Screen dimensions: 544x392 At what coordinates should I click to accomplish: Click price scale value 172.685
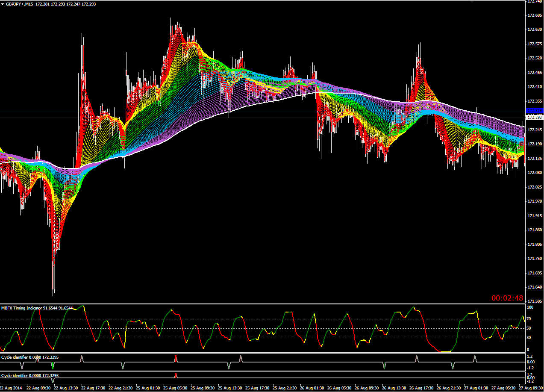pyautogui.click(x=534, y=15)
